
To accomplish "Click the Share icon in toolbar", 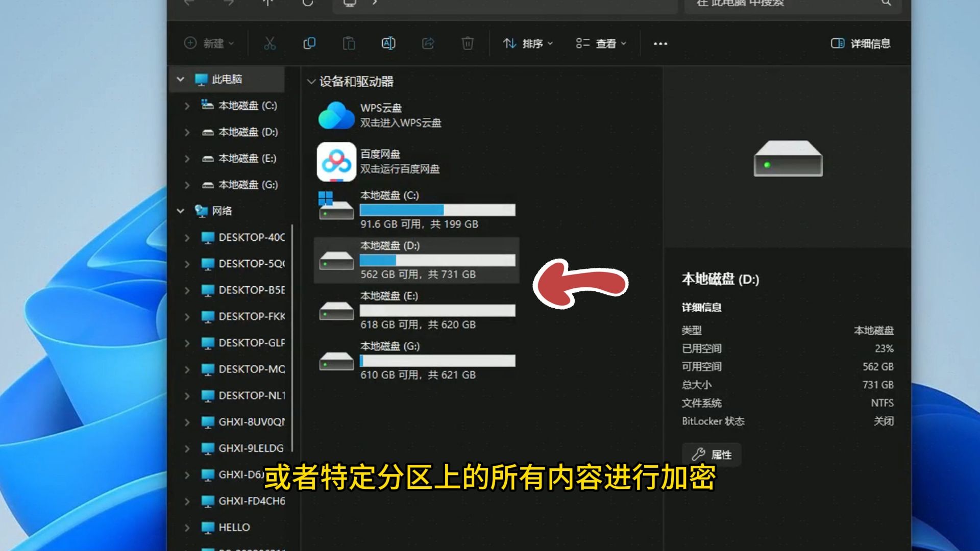I will tap(428, 43).
